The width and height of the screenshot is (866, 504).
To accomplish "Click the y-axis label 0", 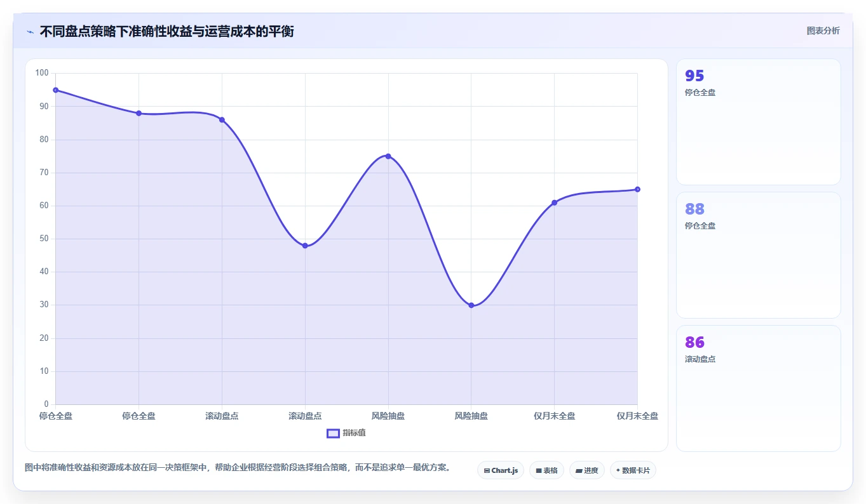I will pyautogui.click(x=46, y=404).
